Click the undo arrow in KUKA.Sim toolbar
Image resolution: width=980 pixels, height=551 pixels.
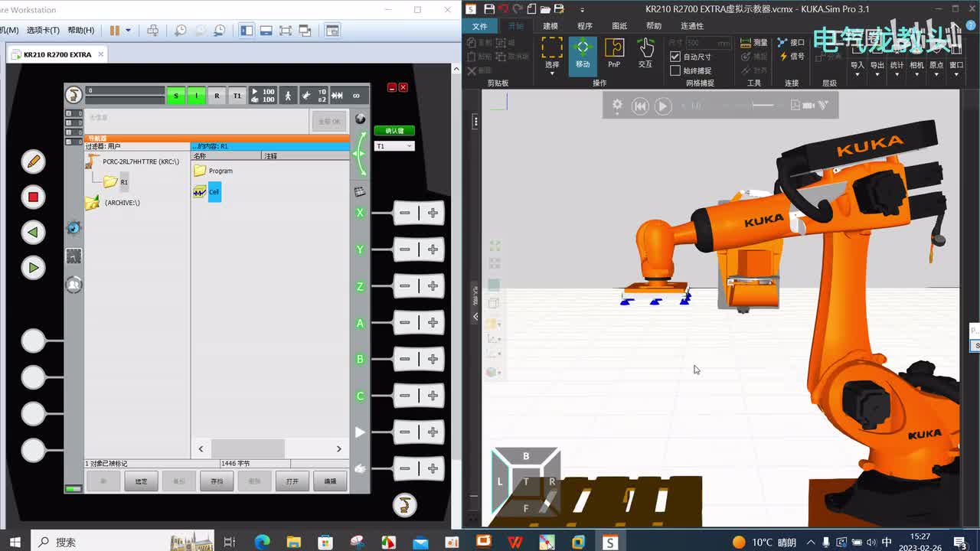tap(504, 9)
